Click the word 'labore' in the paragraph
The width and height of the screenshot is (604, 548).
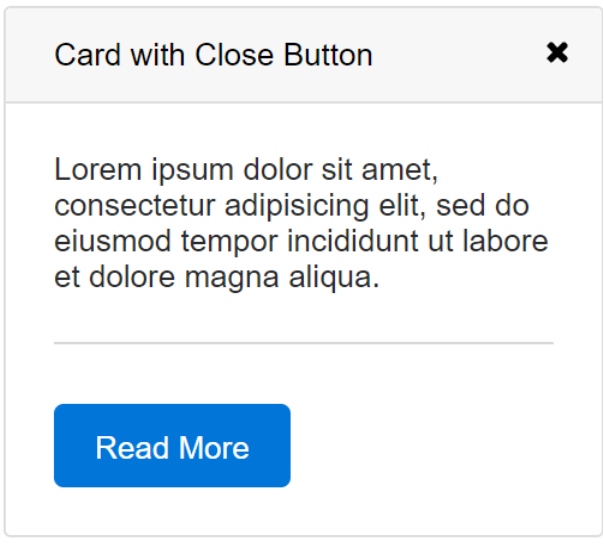tap(505, 241)
